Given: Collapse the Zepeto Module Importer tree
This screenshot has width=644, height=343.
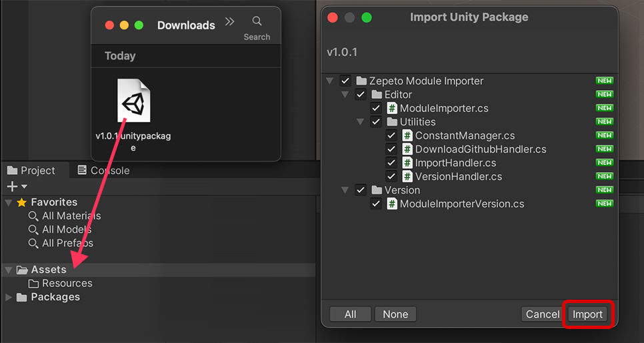Looking at the screenshot, I should tap(329, 81).
